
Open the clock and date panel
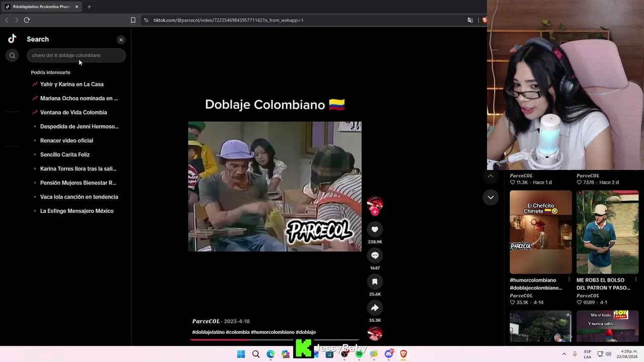[x=627, y=354]
